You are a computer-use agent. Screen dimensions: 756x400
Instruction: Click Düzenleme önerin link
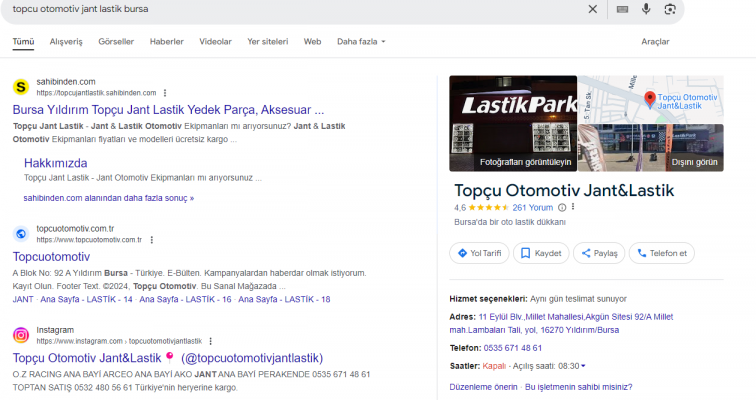[x=483, y=387]
